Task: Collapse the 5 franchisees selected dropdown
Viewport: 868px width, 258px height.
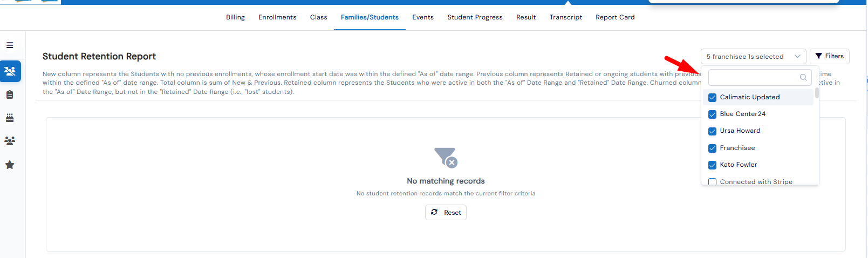Action: click(754, 56)
